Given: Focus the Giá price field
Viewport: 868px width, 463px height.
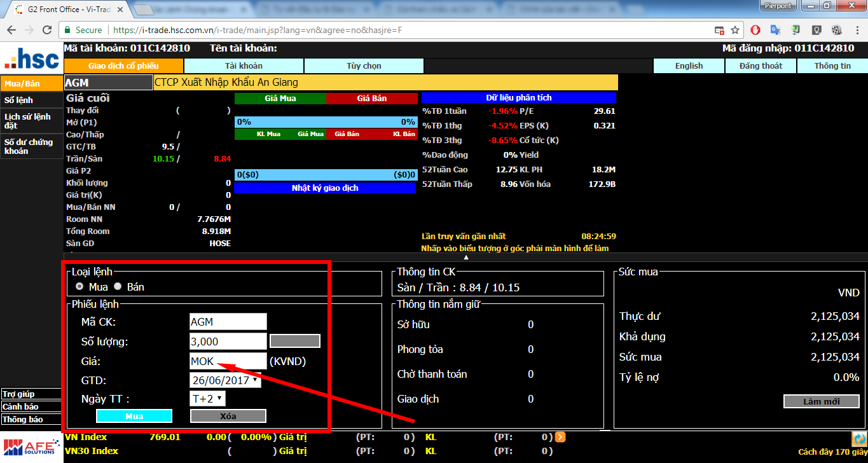Looking at the screenshot, I should [x=228, y=361].
